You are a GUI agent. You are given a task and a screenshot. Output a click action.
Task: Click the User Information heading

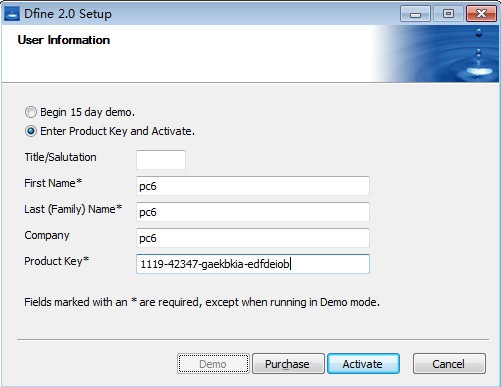64,40
